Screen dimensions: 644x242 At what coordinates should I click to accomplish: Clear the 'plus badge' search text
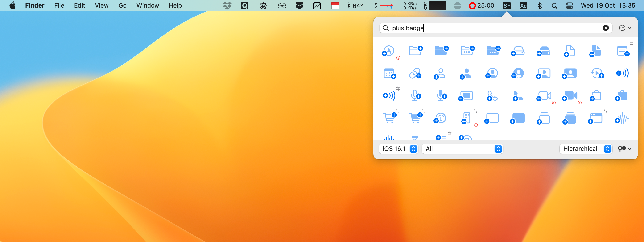point(606,28)
